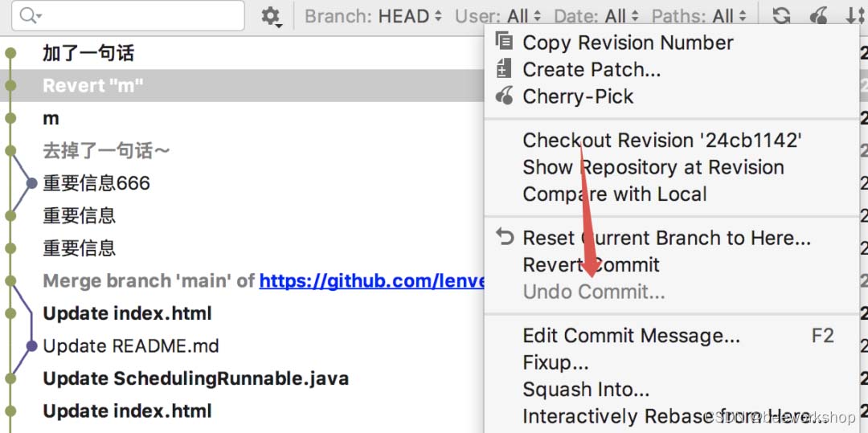Open the User: All filter dropdown

(x=497, y=16)
